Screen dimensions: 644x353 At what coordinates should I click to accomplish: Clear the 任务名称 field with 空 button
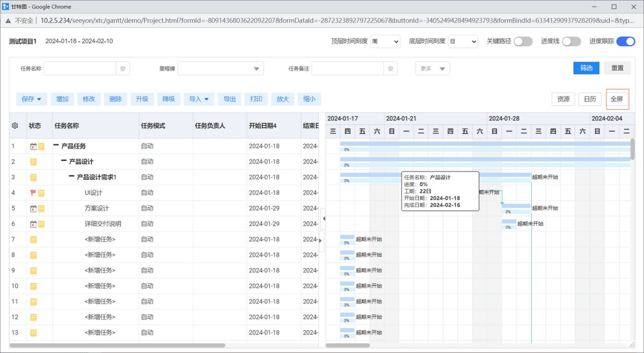[123, 69]
